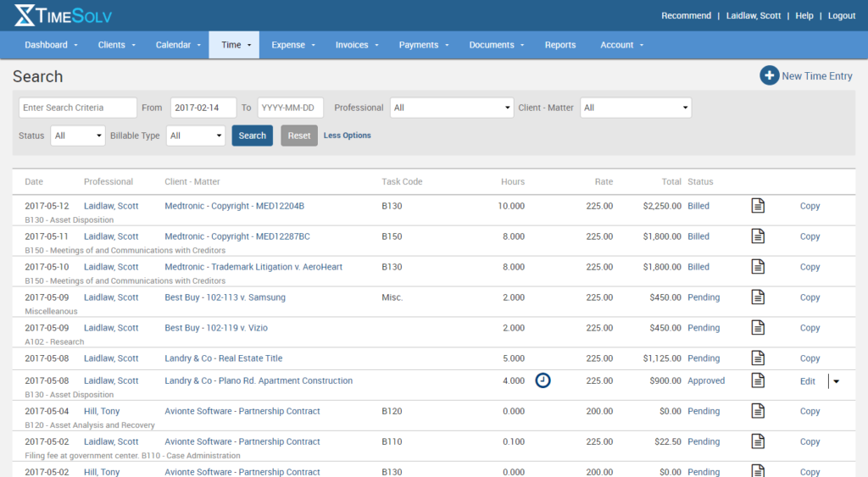Open the Professional dropdown
The image size is (868, 477).
point(452,108)
